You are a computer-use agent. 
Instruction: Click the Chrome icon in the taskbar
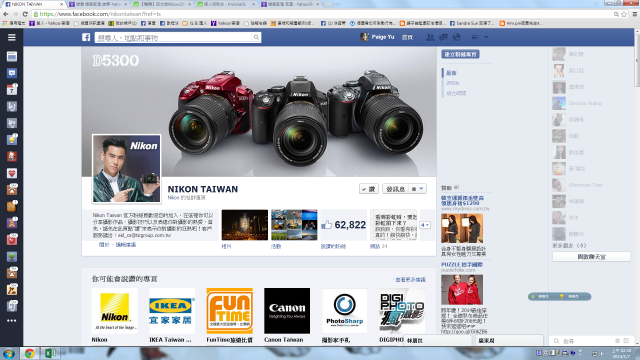click(x=29, y=353)
